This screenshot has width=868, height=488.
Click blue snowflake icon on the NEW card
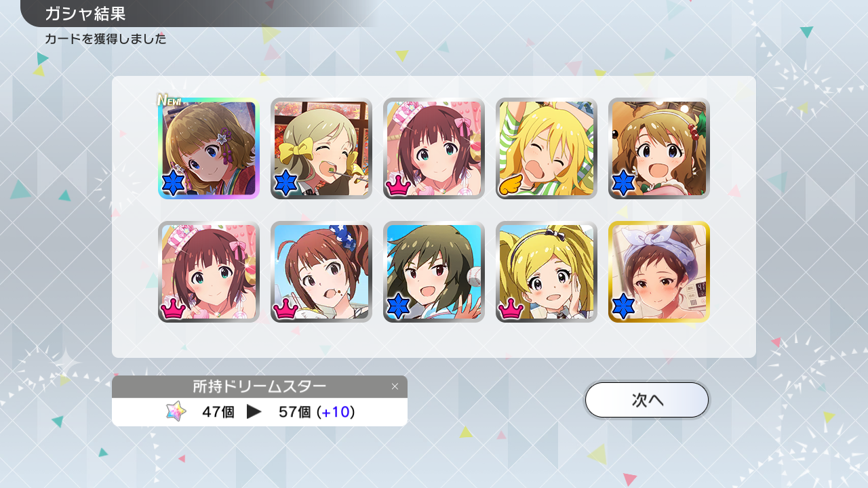click(174, 184)
